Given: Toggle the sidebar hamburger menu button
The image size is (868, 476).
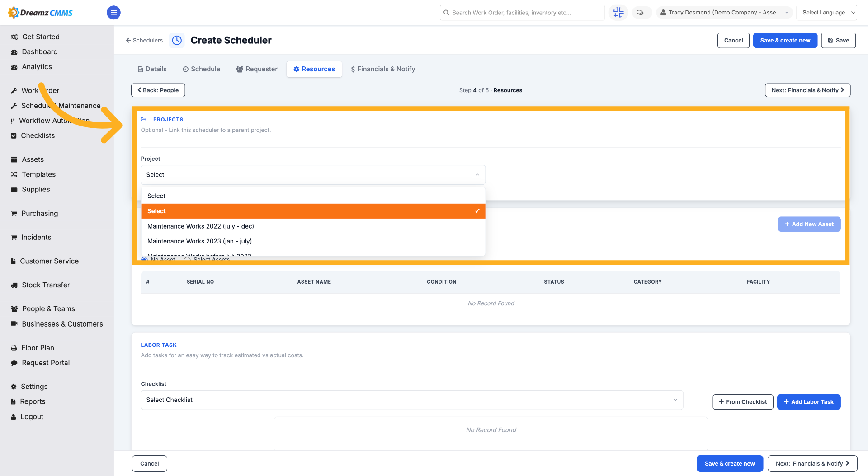Looking at the screenshot, I should point(113,13).
